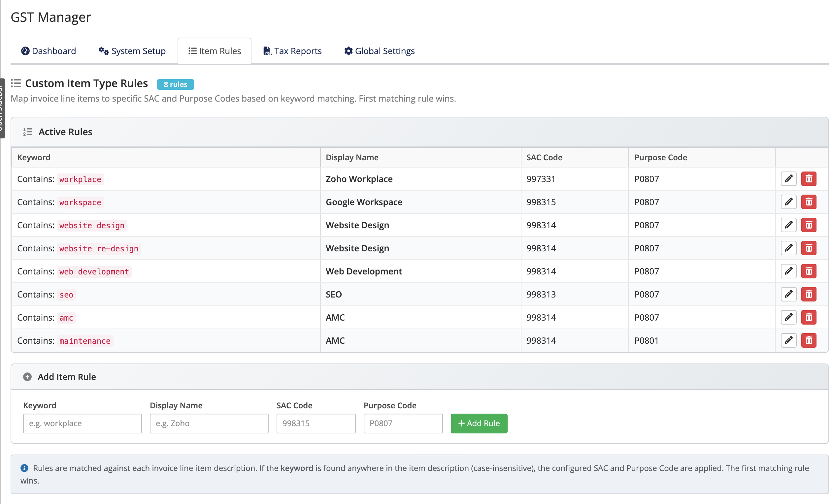Edit the seo rule
The width and height of the screenshot is (833, 504).
(788, 294)
